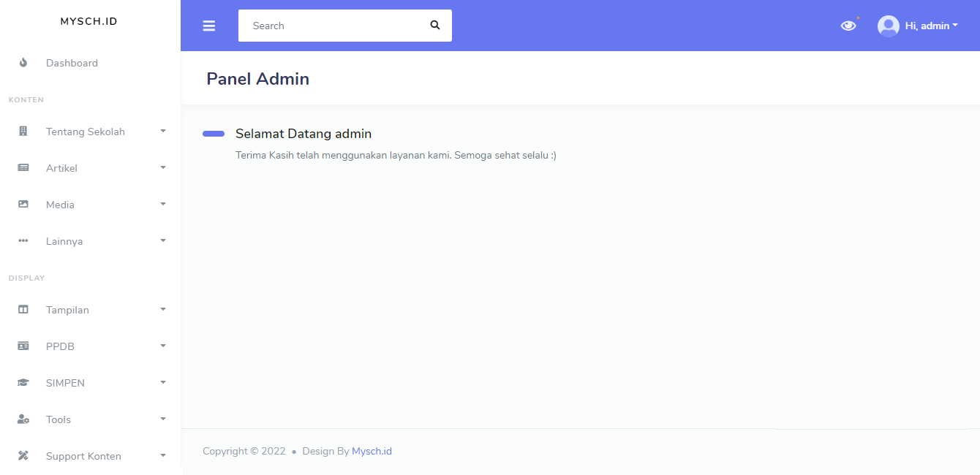Expand the Artikel menu arrow

[x=163, y=168]
